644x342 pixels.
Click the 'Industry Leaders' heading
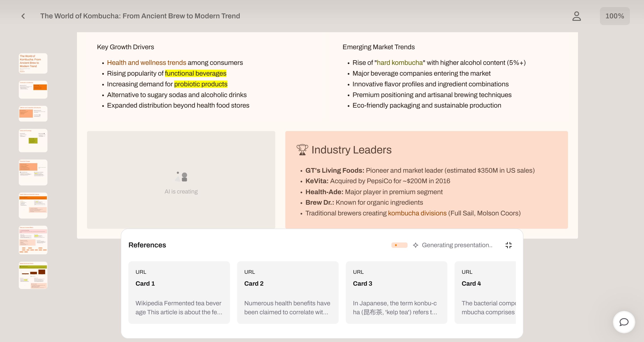click(x=351, y=150)
